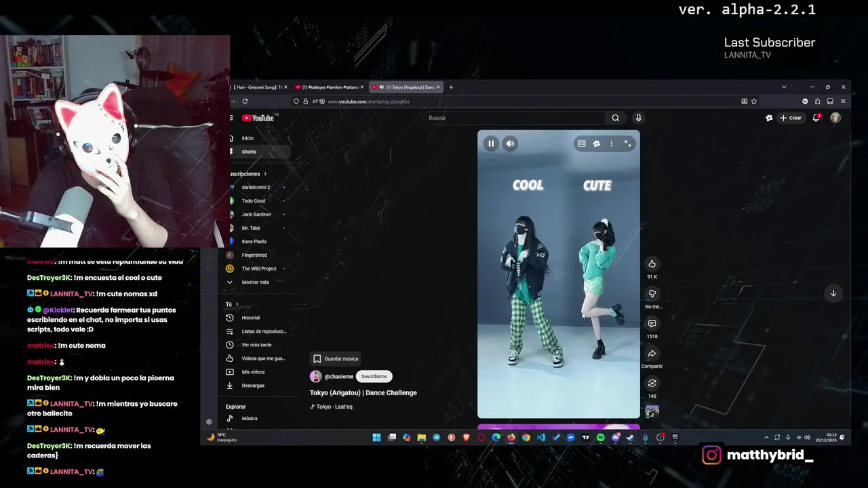Mute the Shorts video volume

point(510,144)
